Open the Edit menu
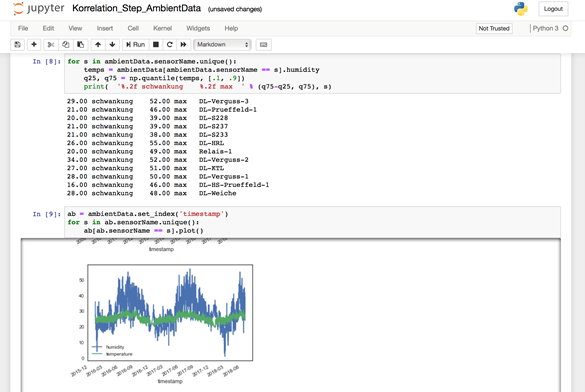The height and width of the screenshot is (392, 585). (x=48, y=28)
